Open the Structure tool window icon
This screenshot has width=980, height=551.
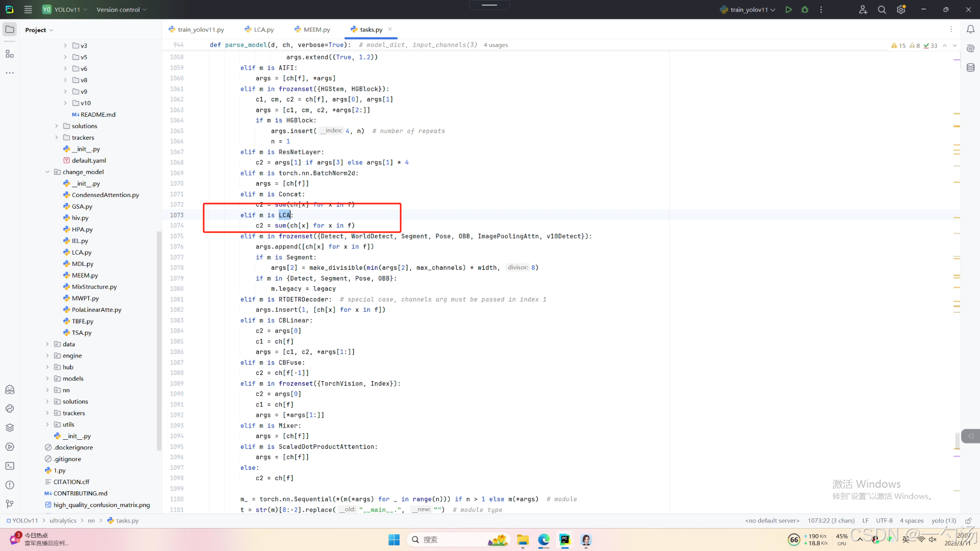(10, 54)
